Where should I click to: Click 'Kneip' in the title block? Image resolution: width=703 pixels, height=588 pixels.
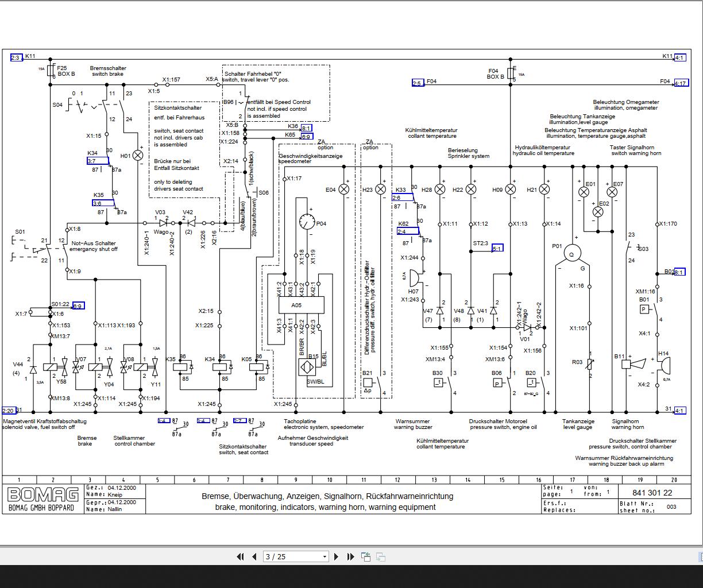pyautogui.click(x=115, y=494)
